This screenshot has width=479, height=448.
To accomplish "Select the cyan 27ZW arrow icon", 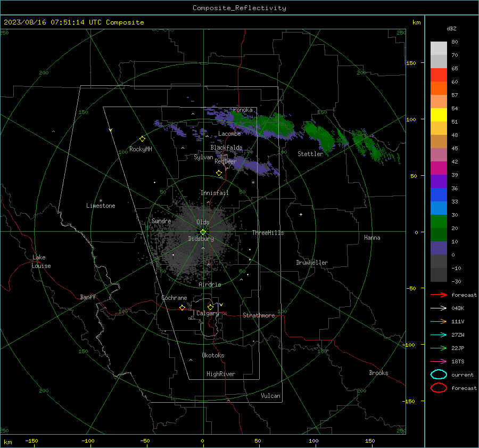I will click(x=439, y=335).
